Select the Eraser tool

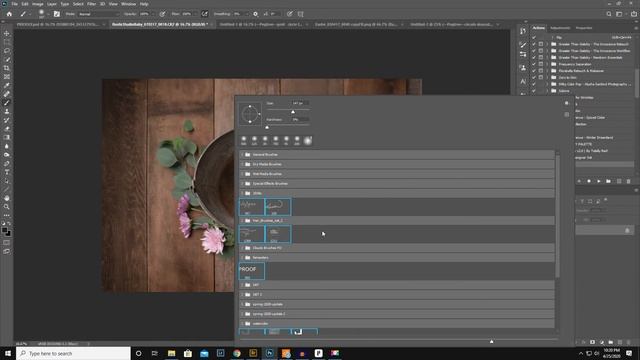tap(7, 129)
